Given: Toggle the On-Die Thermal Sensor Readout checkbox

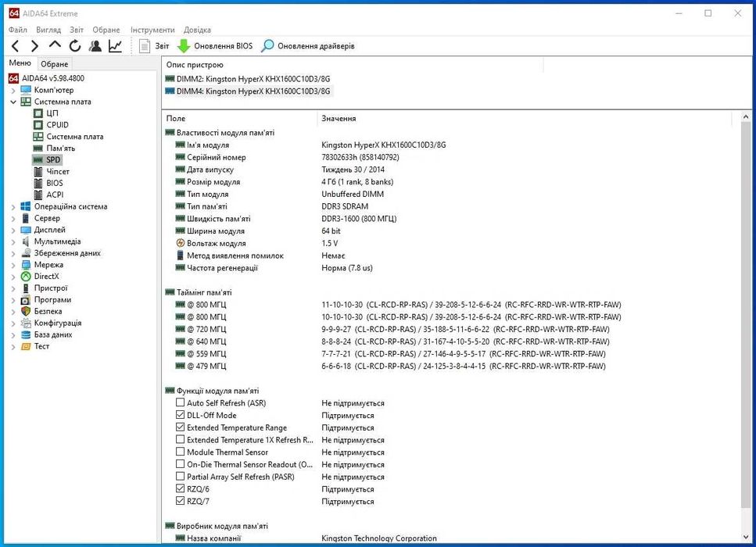Looking at the screenshot, I should 180,463.
